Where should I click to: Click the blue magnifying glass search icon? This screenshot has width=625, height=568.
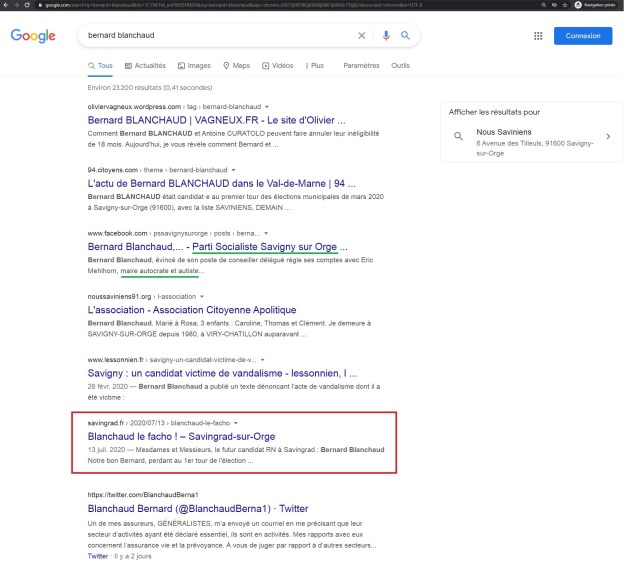coord(405,35)
